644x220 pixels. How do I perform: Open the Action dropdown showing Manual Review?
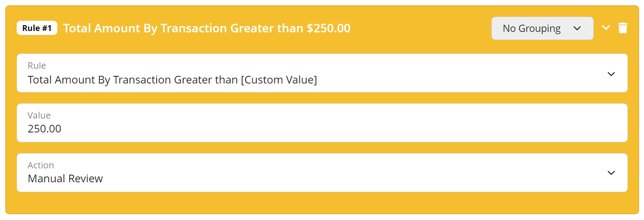pos(322,173)
